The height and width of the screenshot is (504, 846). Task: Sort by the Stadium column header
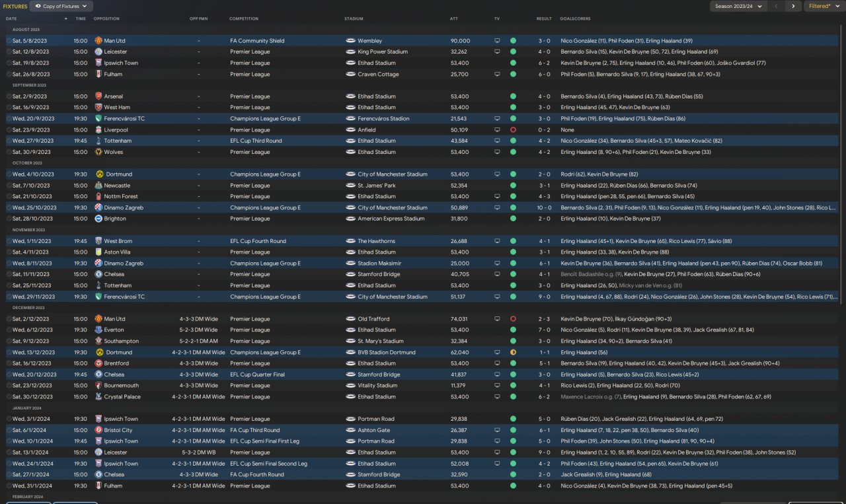point(354,18)
